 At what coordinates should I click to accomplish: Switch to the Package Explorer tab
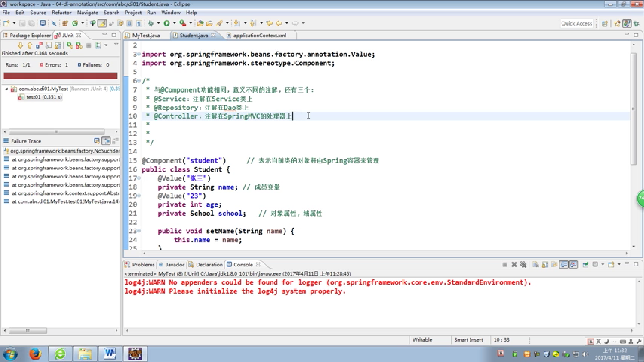coord(27,35)
